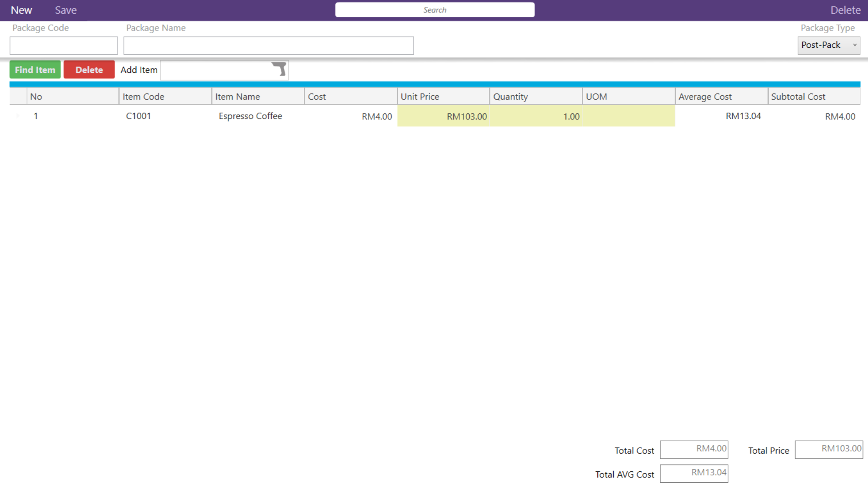Click the Subtotal Cost column header
The height and width of the screenshot is (485, 868).
814,97
